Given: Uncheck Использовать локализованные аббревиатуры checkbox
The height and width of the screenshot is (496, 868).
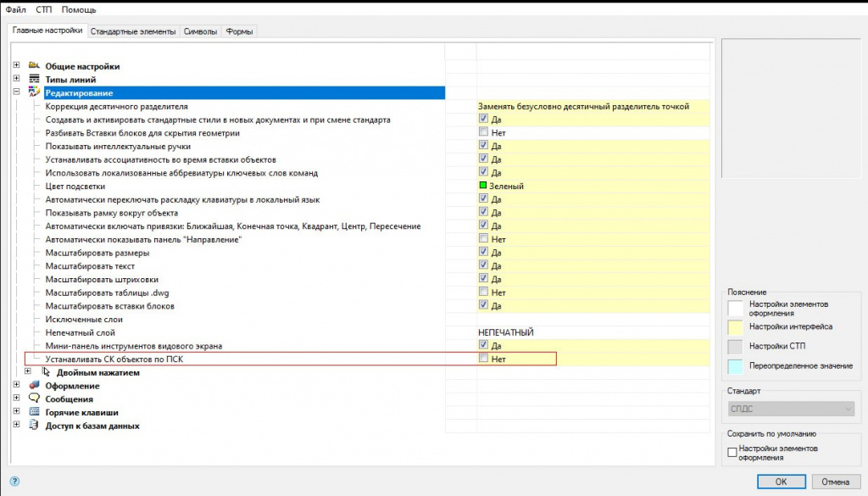Looking at the screenshot, I should (483, 171).
